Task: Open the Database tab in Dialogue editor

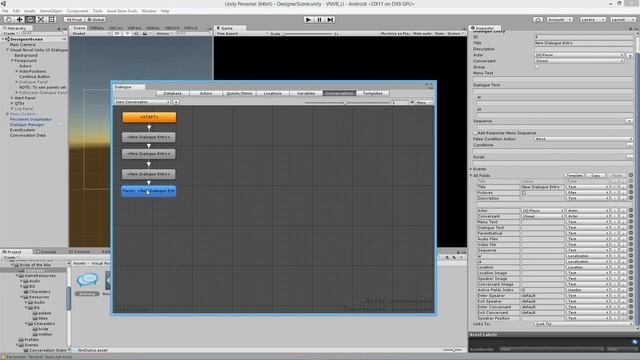Action: pyautogui.click(x=172, y=93)
